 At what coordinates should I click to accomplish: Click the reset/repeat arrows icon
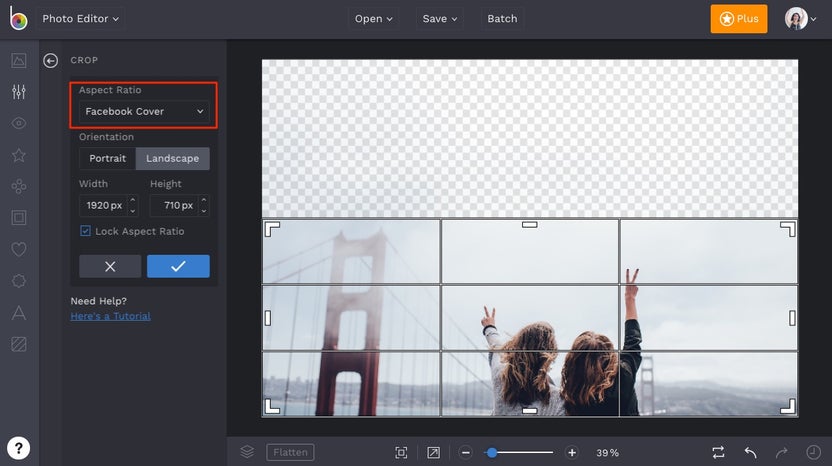[718, 452]
